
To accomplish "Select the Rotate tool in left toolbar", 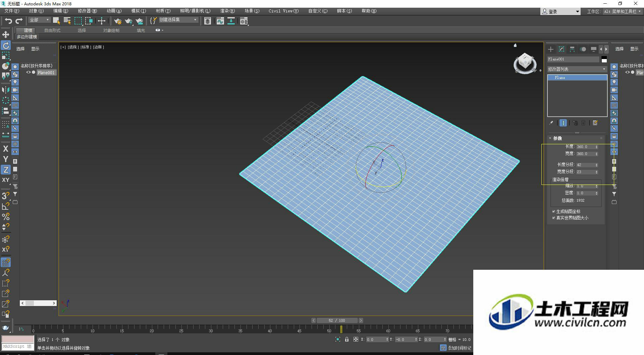I will coord(6,45).
